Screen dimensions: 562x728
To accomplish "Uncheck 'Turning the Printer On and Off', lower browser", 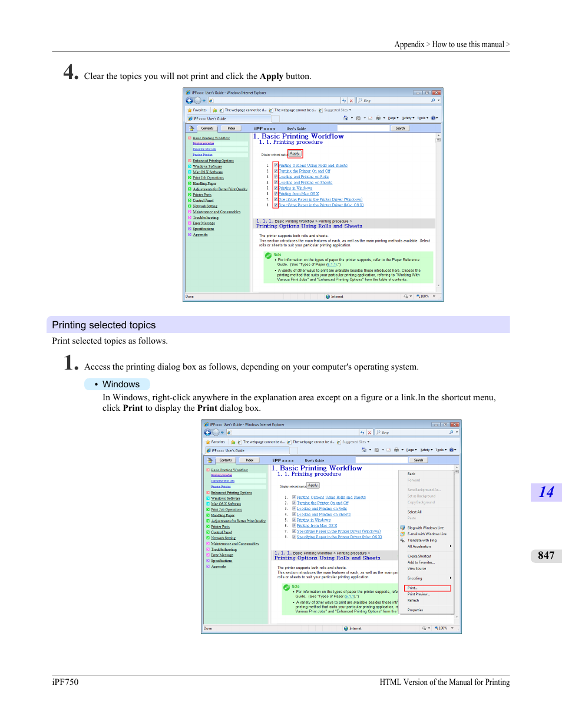I will (294, 503).
